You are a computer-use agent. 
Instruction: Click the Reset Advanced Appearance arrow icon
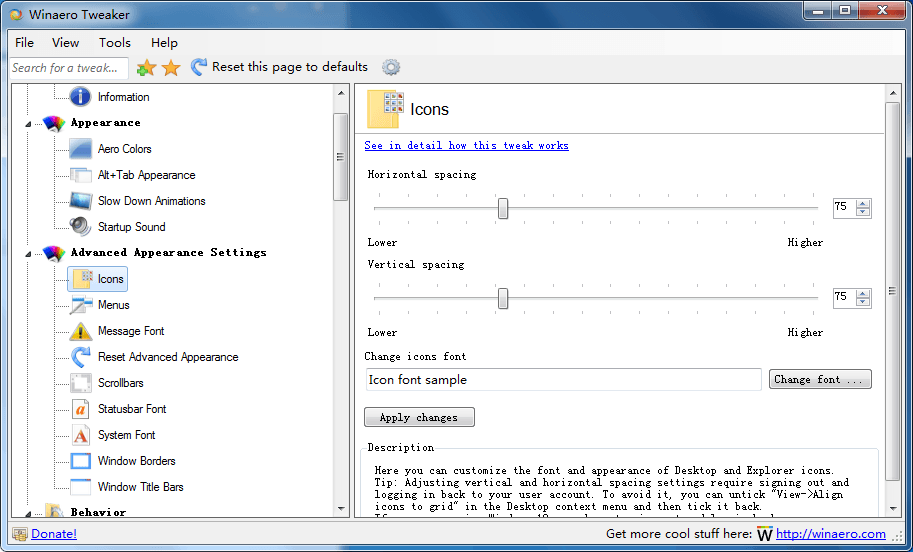point(80,356)
